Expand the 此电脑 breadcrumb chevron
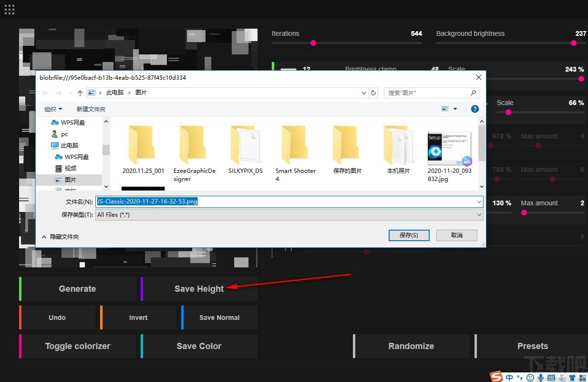This screenshot has height=382, width=588. (x=129, y=93)
